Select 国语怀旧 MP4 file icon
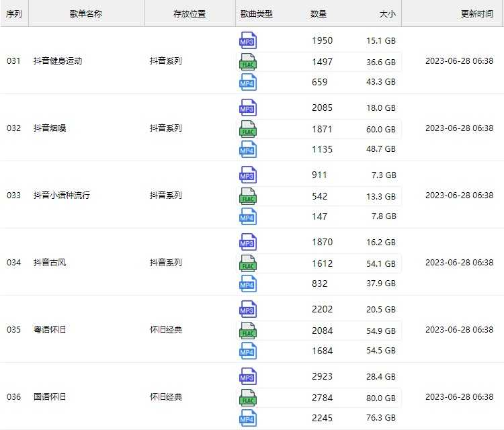The height and width of the screenshot is (430, 504). click(x=248, y=418)
